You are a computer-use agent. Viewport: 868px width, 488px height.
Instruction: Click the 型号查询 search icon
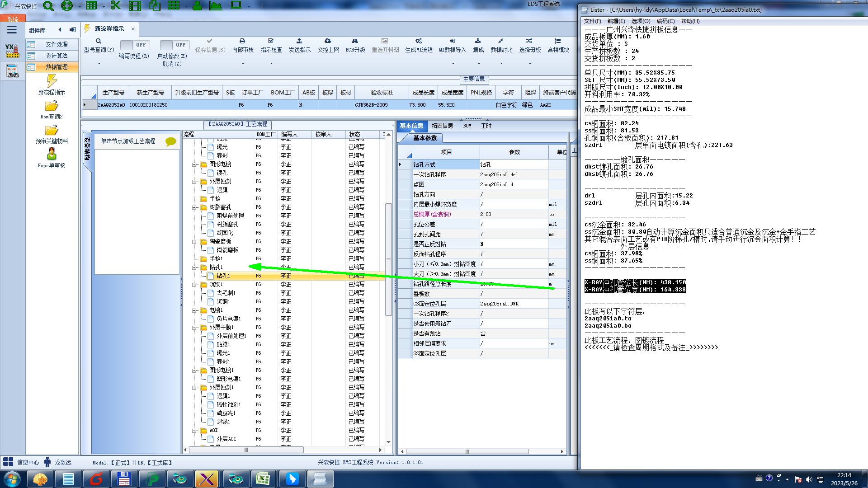[x=99, y=41]
